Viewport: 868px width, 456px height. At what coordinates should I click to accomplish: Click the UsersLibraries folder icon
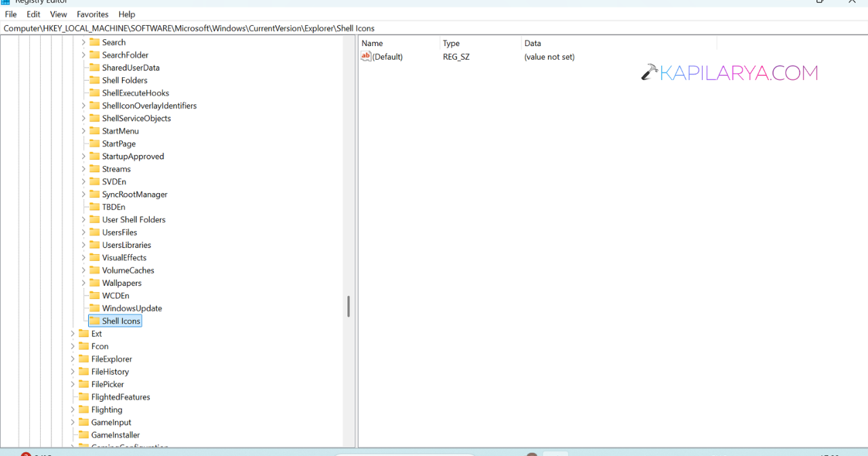pos(95,245)
